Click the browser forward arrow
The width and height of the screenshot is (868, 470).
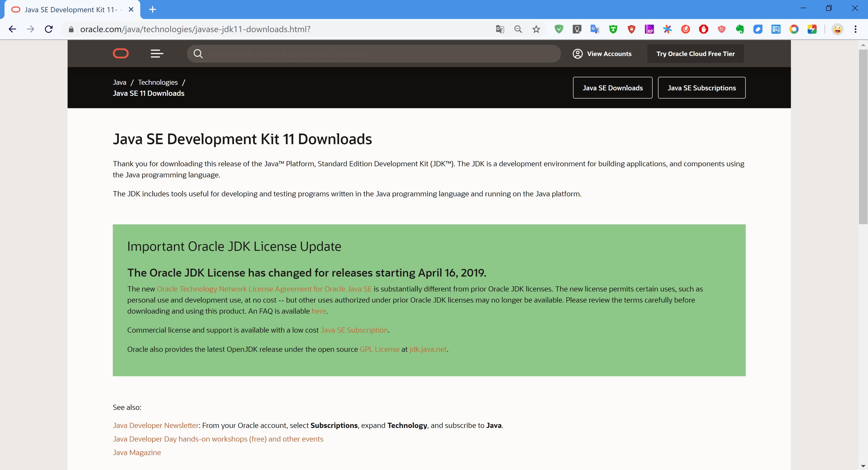point(30,29)
